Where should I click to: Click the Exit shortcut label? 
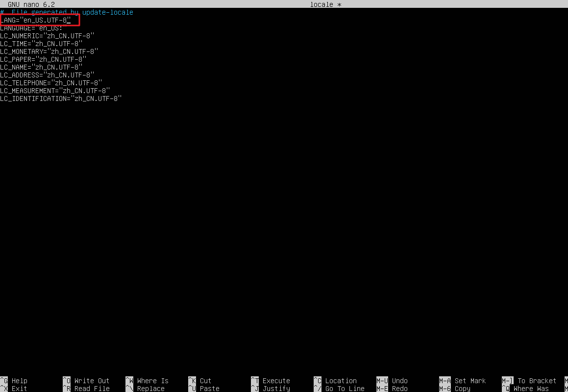click(19, 389)
